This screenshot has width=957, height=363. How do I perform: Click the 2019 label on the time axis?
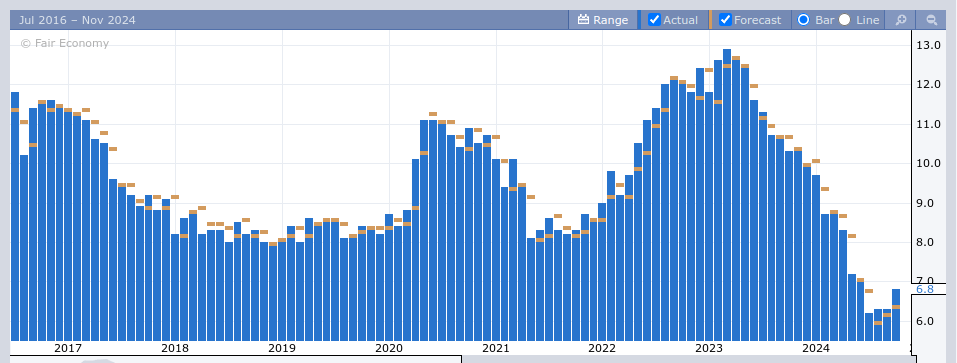coord(282,348)
